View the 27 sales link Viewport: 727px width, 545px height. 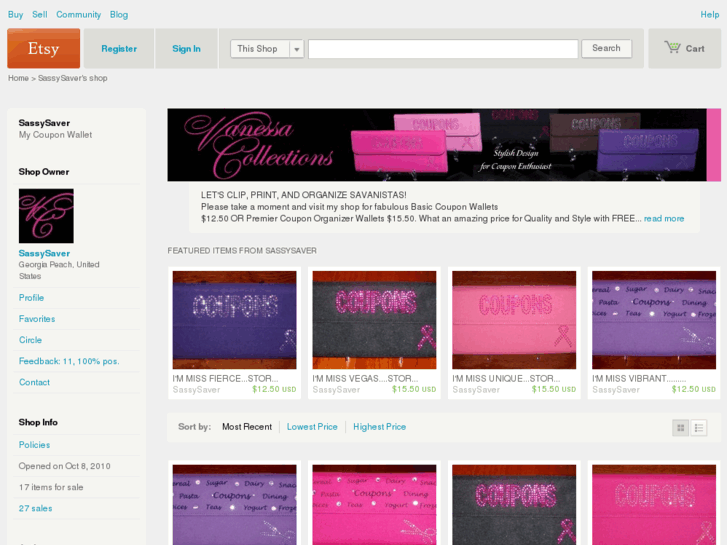point(35,508)
